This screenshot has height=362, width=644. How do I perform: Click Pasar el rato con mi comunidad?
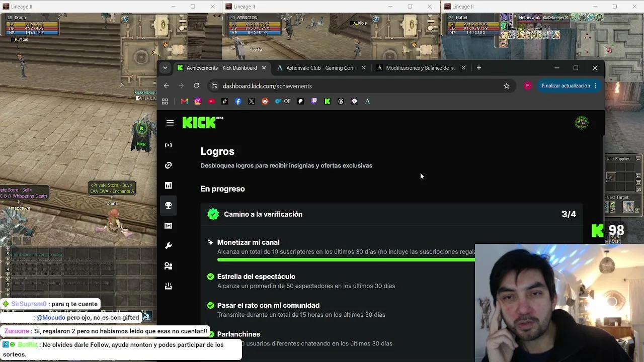(x=268, y=305)
